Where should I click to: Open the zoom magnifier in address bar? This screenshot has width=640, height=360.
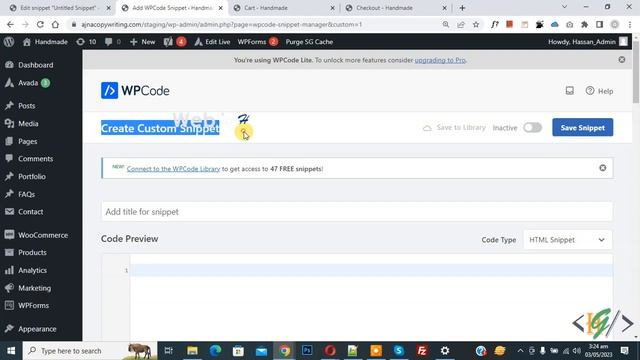point(446,24)
